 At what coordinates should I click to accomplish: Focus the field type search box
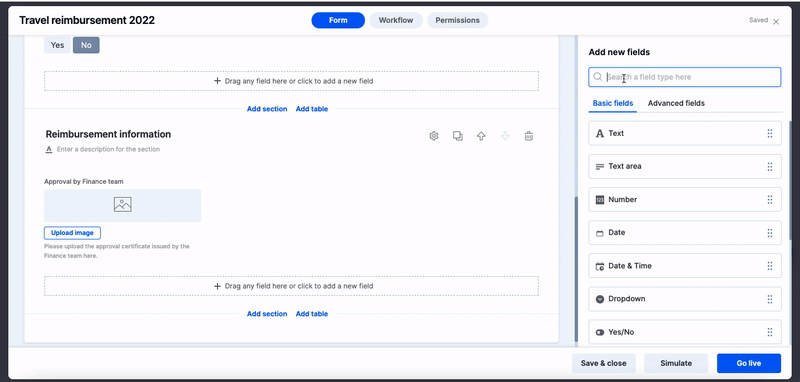tap(685, 77)
